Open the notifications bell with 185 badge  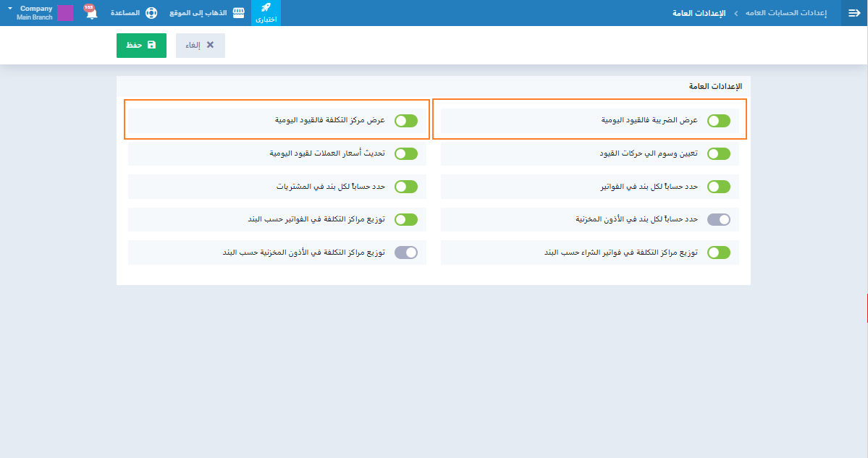[x=91, y=13]
